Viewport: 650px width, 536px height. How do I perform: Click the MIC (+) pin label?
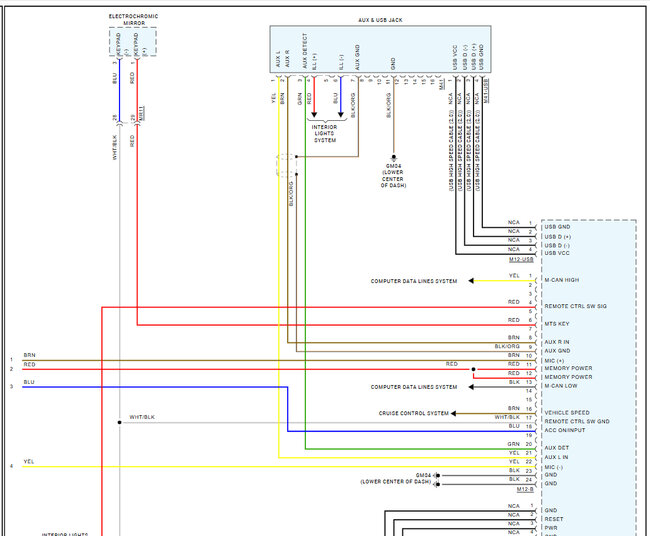click(554, 361)
